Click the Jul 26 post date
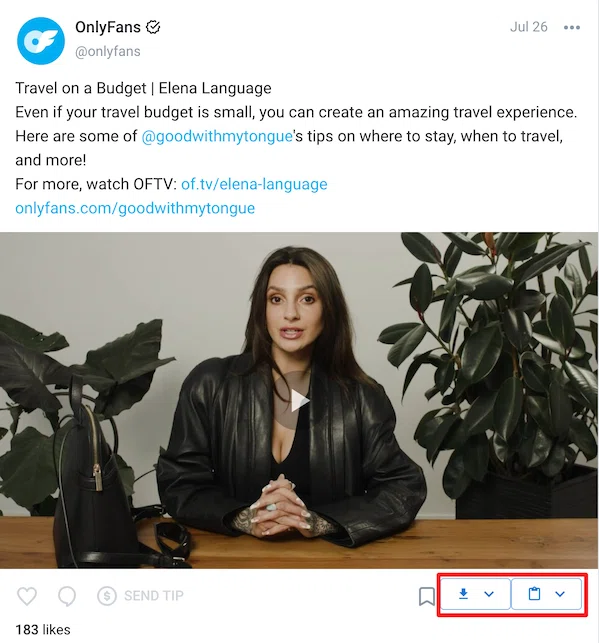599x643 pixels. click(528, 27)
